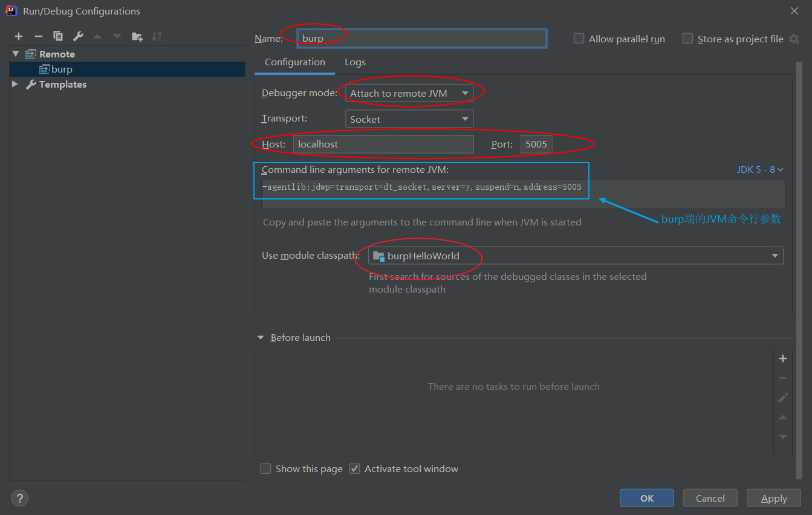Click the IntelliJ logo in title bar
The image size is (812, 515).
point(11,10)
